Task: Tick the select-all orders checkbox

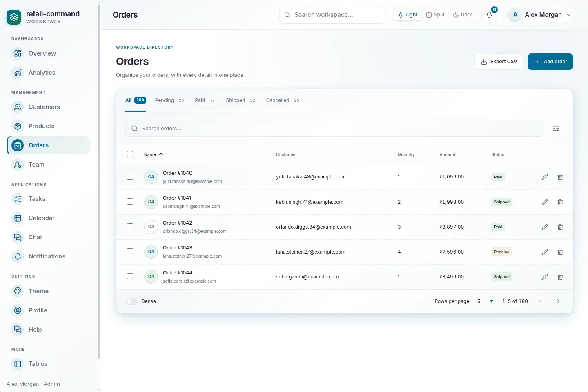Action: pyautogui.click(x=130, y=154)
